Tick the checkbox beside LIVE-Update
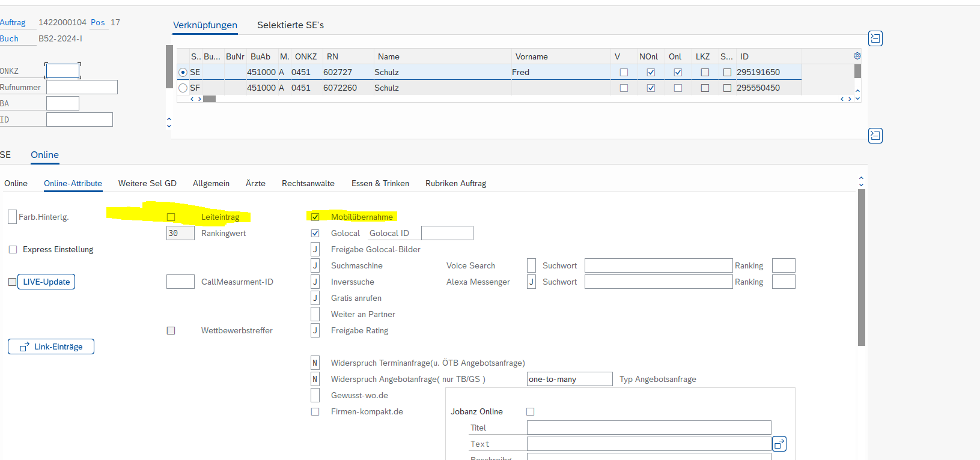 [x=12, y=282]
